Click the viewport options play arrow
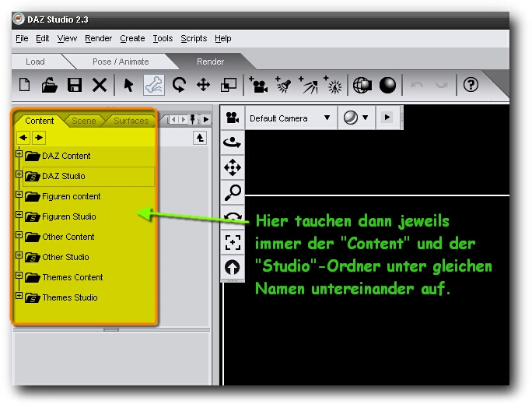This screenshot has width=532, height=408. tap(387, 118)
